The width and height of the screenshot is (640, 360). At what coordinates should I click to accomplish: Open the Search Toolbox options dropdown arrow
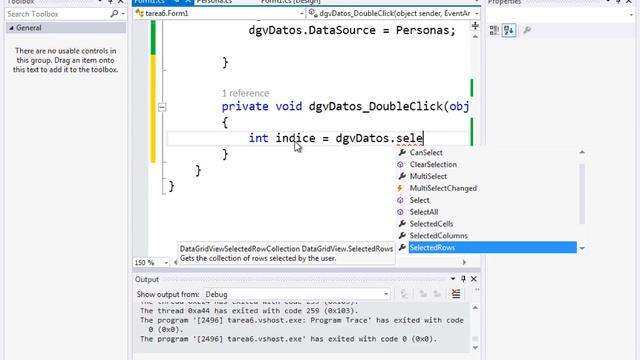pos(123,14)
